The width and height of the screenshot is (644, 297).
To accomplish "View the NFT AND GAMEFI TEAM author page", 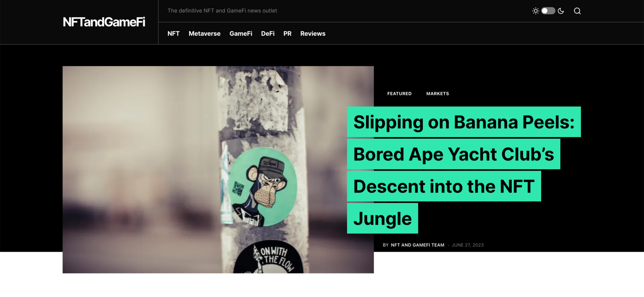I will (x=417, y=245).
